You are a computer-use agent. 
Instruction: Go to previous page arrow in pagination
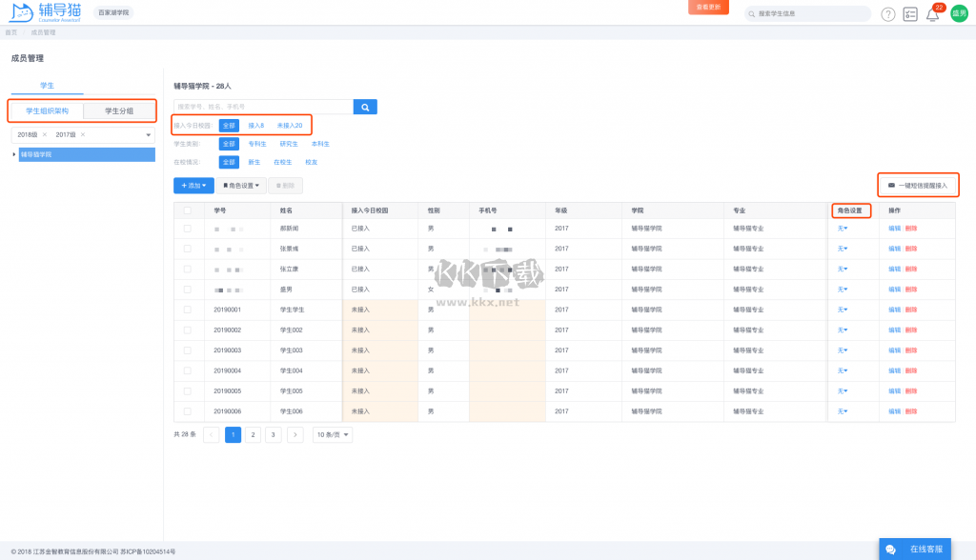point(211,434)
